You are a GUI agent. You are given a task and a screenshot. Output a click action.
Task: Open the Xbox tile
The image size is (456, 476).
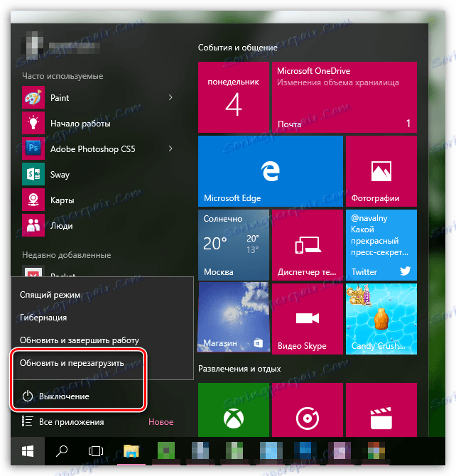(234, 410)
